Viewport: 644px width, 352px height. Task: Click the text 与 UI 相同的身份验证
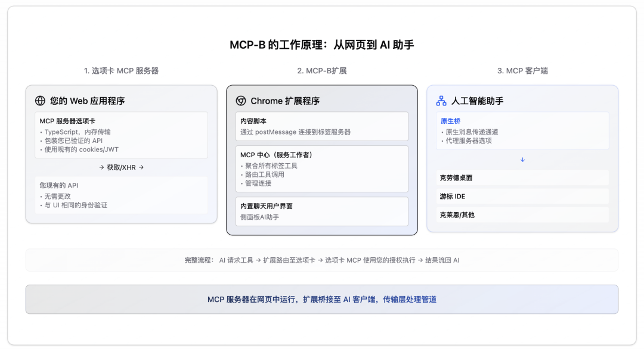(x=76, y=205)
